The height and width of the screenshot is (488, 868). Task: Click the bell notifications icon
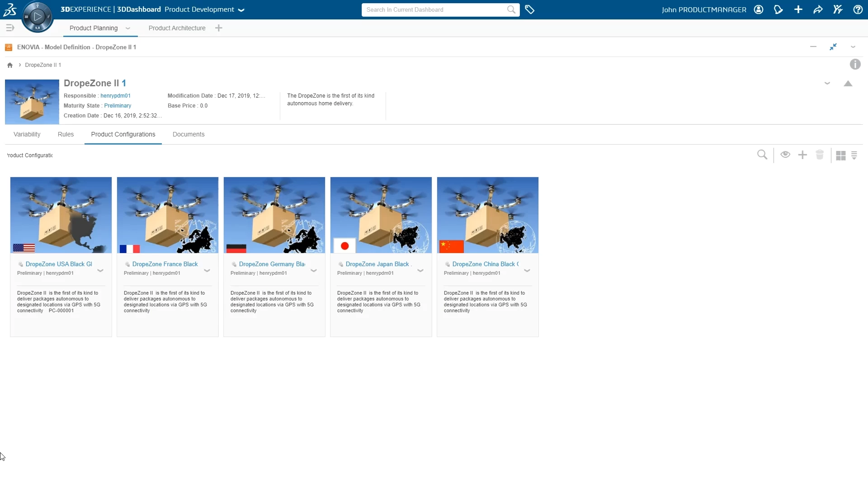click(x=778, y=9)
